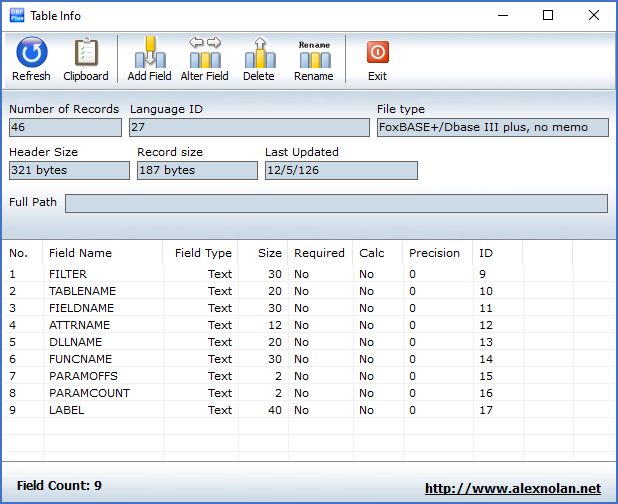Click size value 40 in LABEL row
This screenshot has height=504, width=618.
(x=275, y=410)
